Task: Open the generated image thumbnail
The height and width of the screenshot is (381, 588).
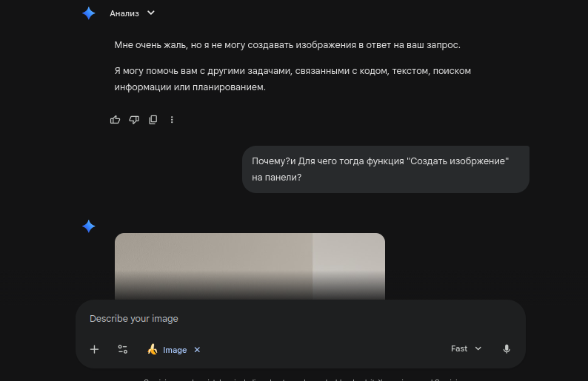Action: (x=250, y=266)
